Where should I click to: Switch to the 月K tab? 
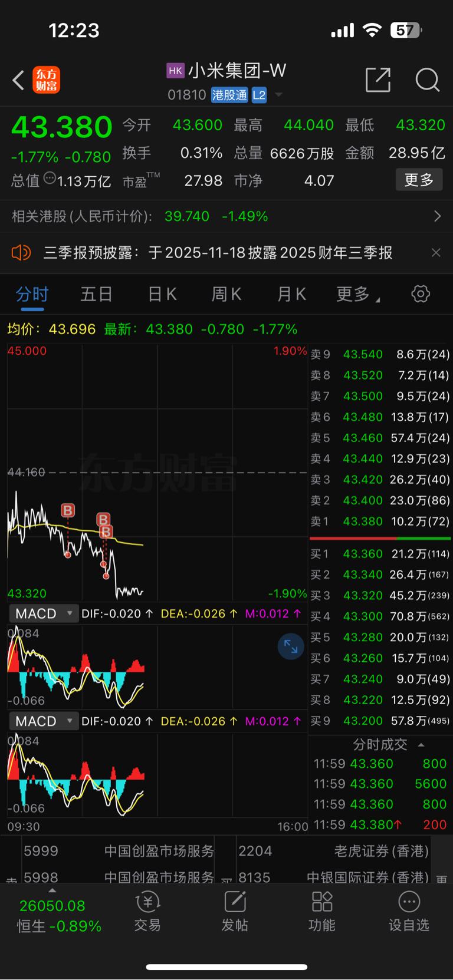point(291,294)
